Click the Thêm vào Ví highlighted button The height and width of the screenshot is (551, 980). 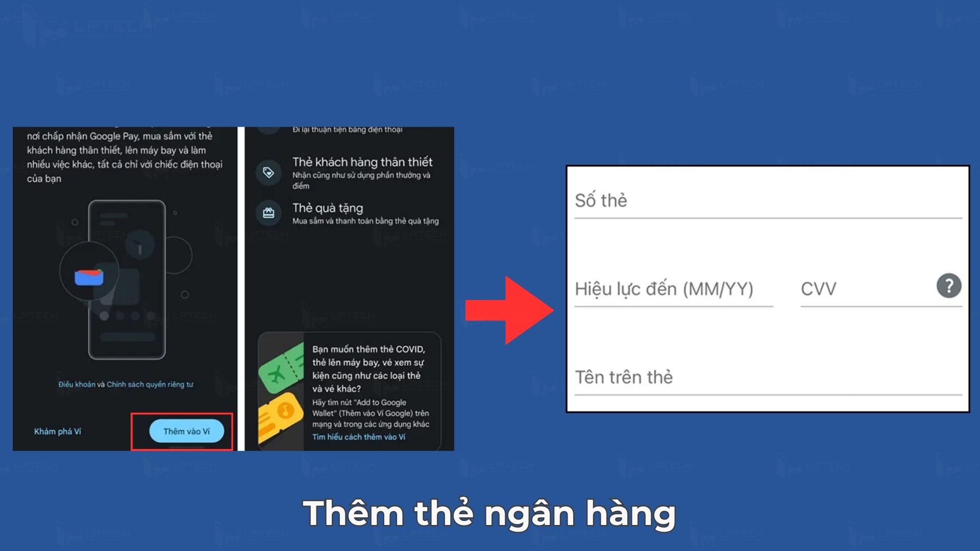185,431
